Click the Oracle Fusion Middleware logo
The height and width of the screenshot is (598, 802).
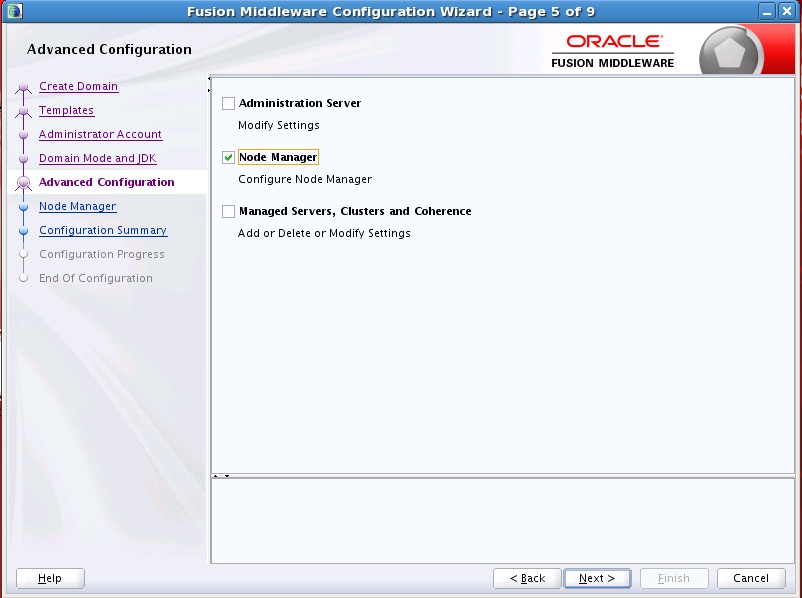[613, 51]
